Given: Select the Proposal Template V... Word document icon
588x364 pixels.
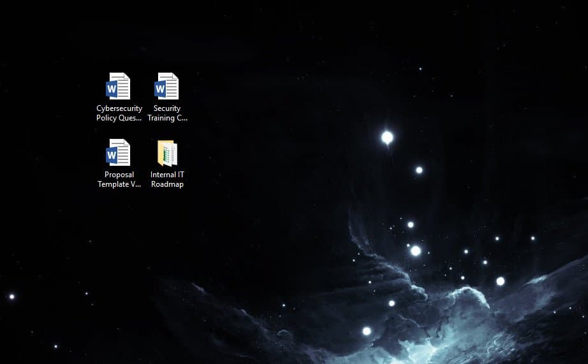Looking at the screenshot, I should [x=118, y=152].
